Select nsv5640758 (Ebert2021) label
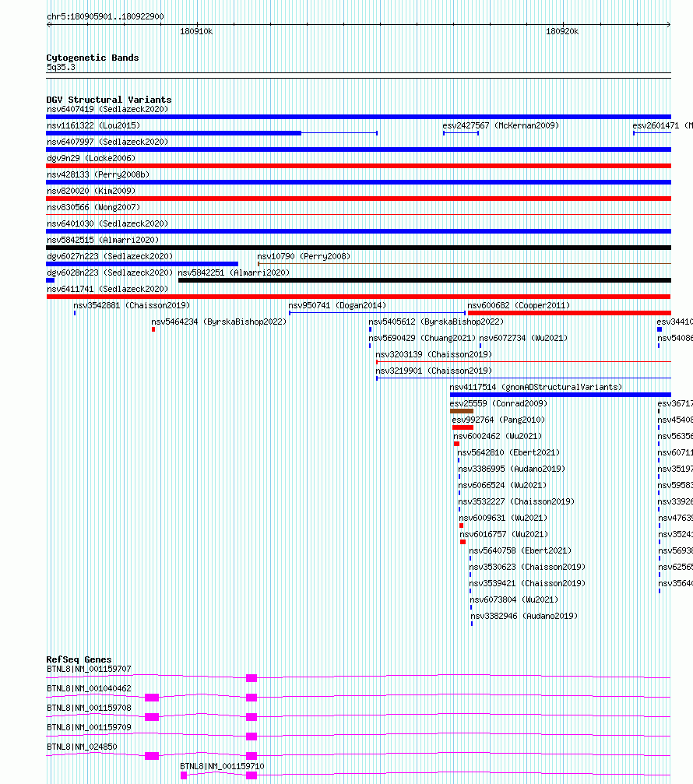This screenshot has height=784, width=693. tap(520, 551)
